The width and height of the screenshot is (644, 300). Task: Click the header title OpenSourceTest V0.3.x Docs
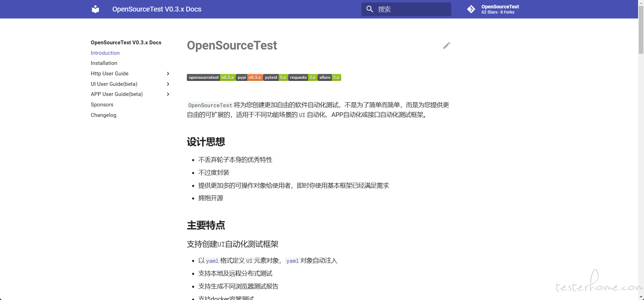[157, 9]
